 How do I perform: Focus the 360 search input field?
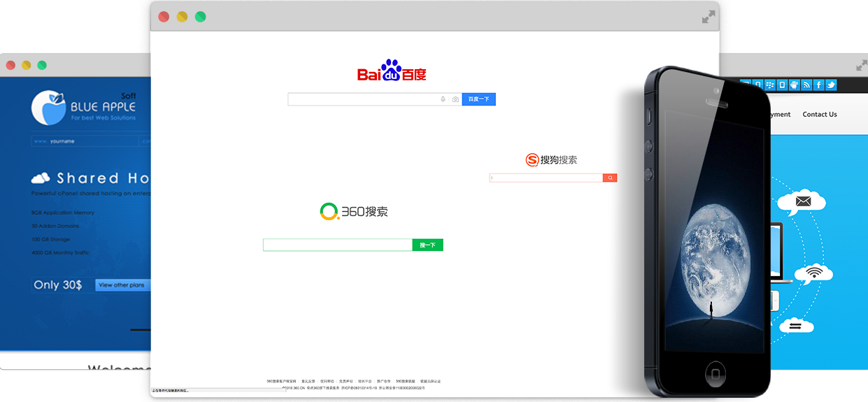pyautogui.click(x=338, y=245)
